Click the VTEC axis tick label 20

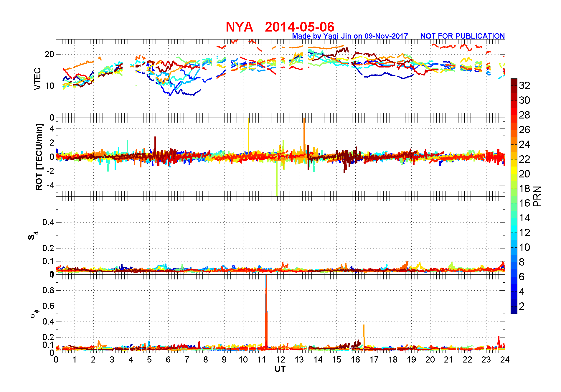pos(49,54)
